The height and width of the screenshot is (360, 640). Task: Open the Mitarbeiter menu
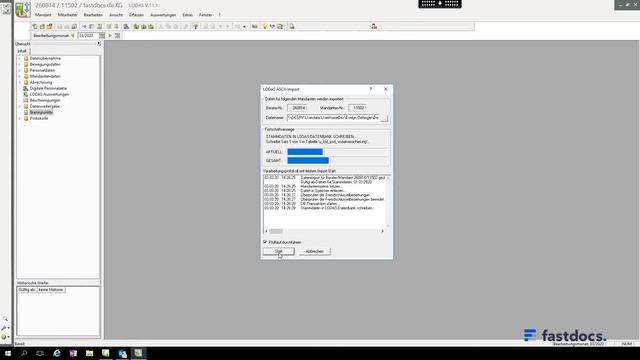tap(67, 15)
